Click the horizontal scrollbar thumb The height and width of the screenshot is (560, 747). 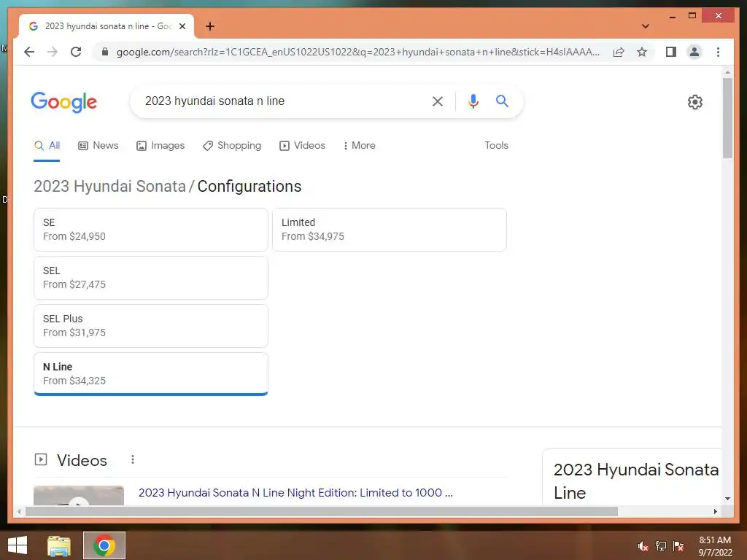[x=322, y=511]
